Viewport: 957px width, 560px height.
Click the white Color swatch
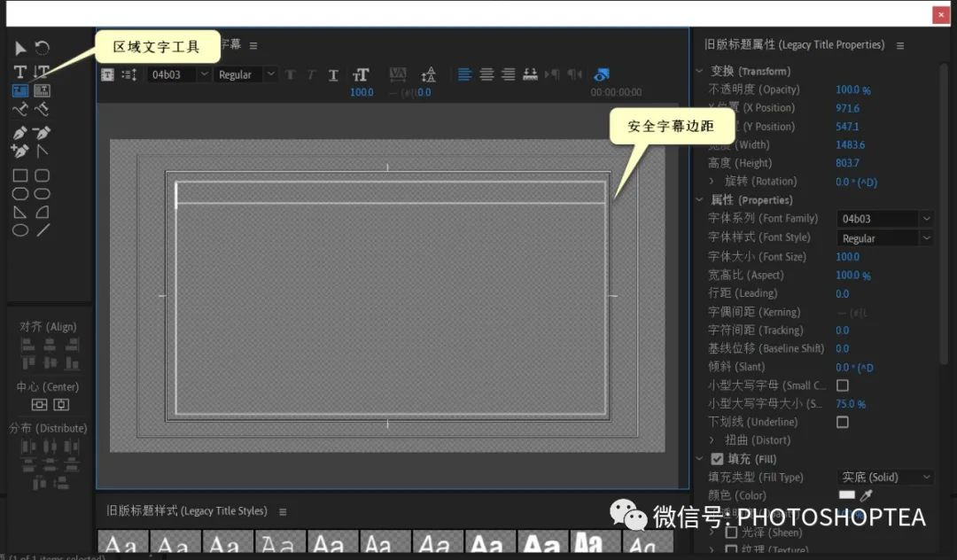coord(846,494)
